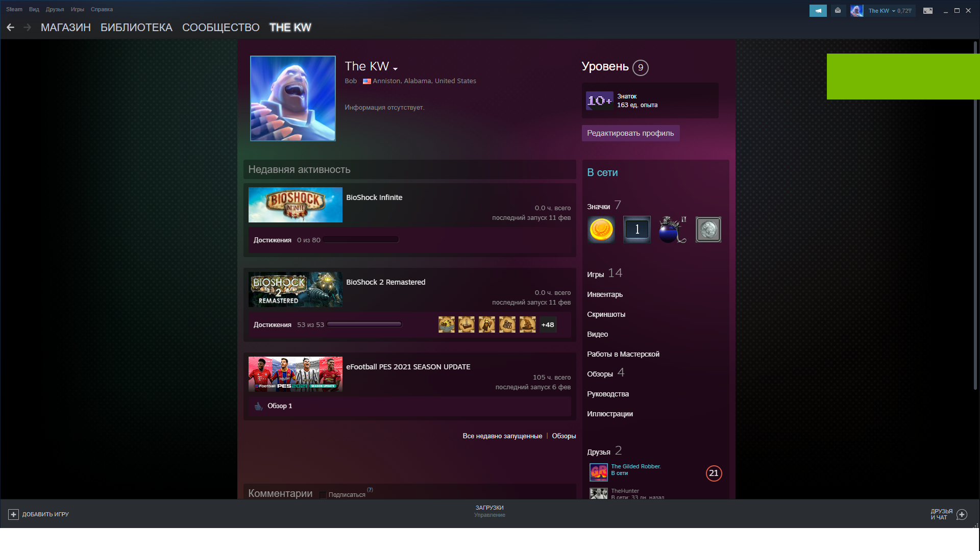Viewport: 980px width, 551px height.
Task: Open the Вид menu
Action: 34,9
